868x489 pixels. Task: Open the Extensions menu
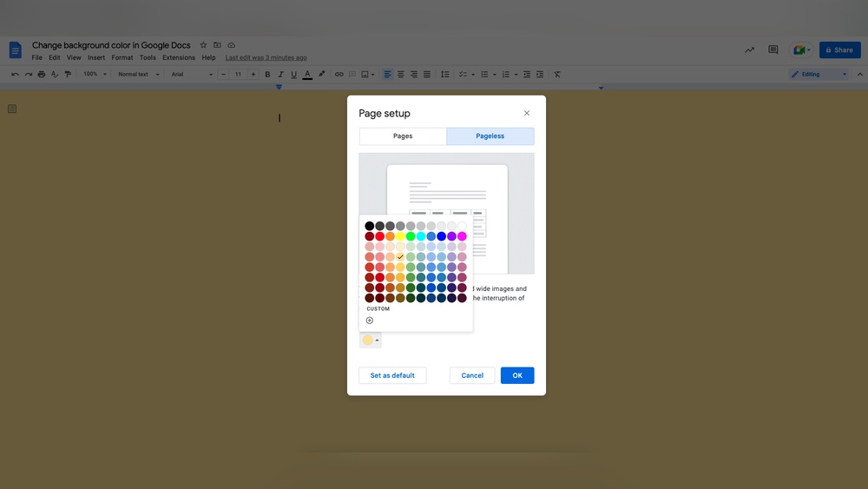[x=179, y=57]
